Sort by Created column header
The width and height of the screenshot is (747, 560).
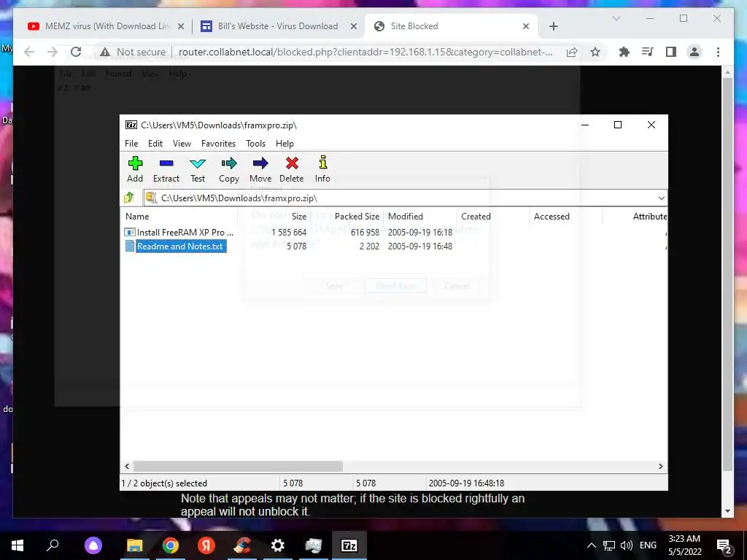coord(492,216)
